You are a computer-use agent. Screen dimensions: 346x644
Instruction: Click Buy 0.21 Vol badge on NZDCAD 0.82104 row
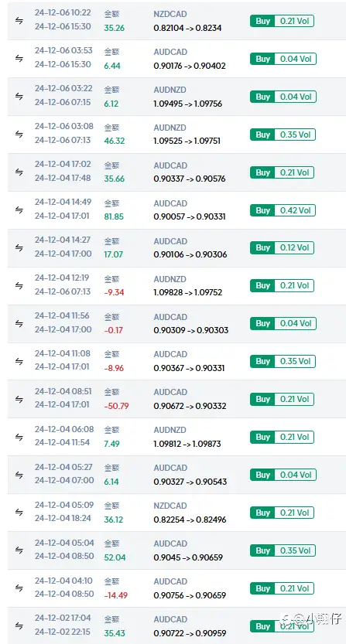point(282,21)
